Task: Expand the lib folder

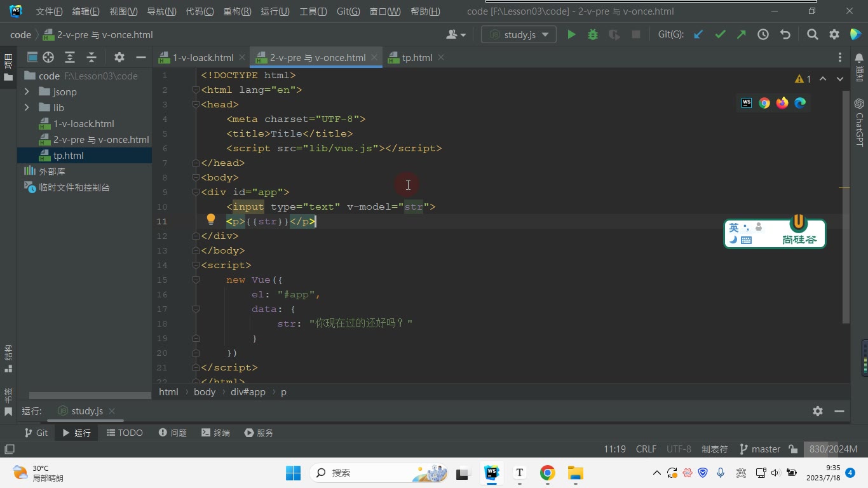Action: (x=27, y=107)
